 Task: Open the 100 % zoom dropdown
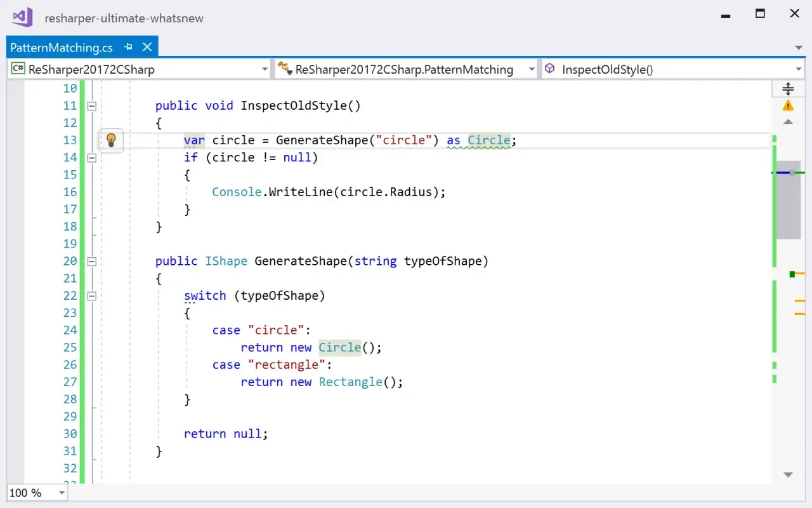pyautogui.click(x=62, y=493)
